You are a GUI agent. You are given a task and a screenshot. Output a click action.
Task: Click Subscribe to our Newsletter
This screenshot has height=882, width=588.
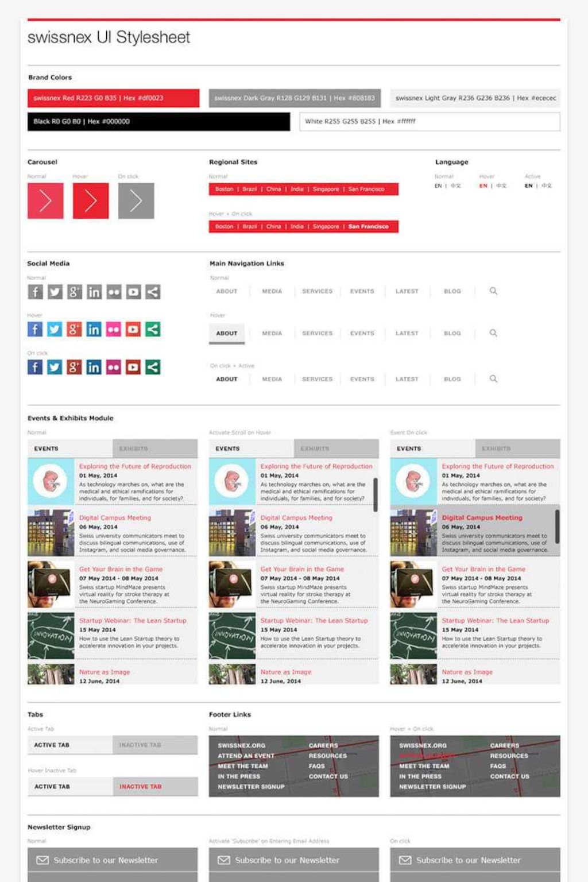tap(105, 860)
